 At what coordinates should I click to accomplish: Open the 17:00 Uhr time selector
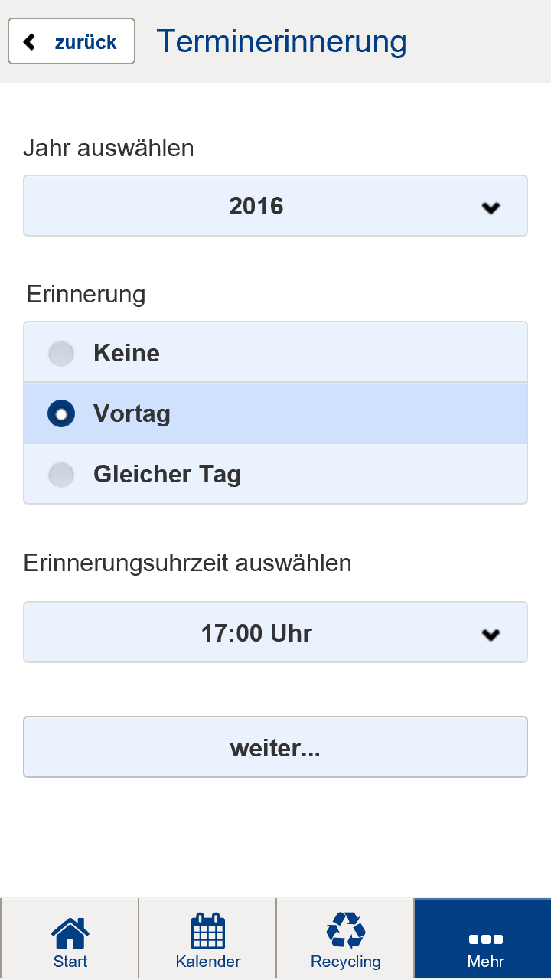click(256, 633)
